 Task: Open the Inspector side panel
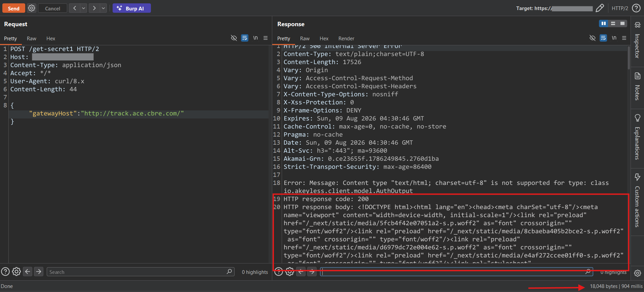637,40
